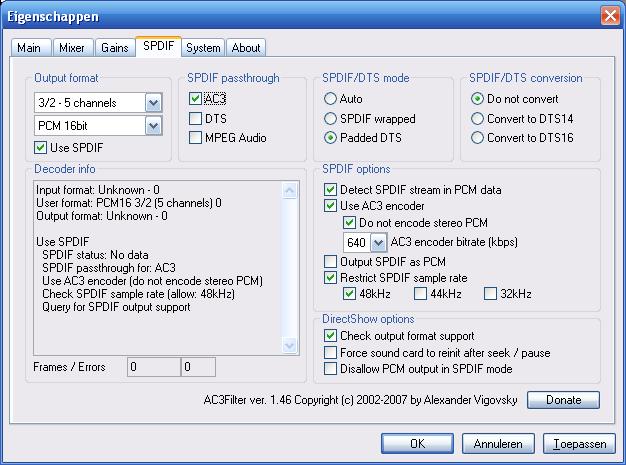The image size is (626, 465).
Task: Expand the PCM 16bit format dropdown
Action: click(152, 126)
